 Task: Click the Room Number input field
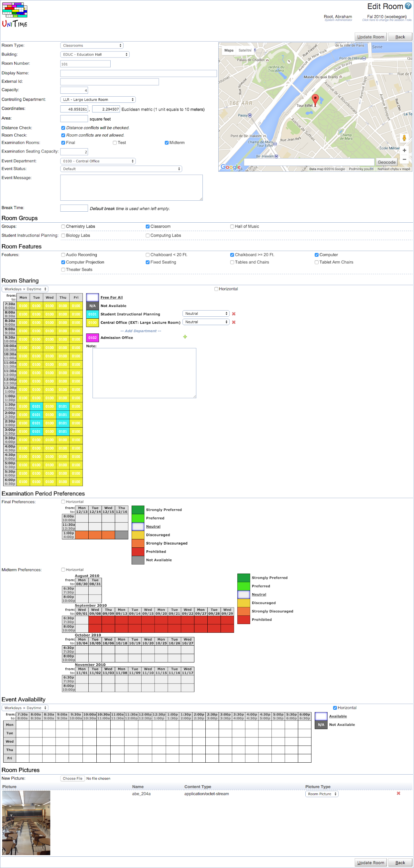(x=85, y=64)
